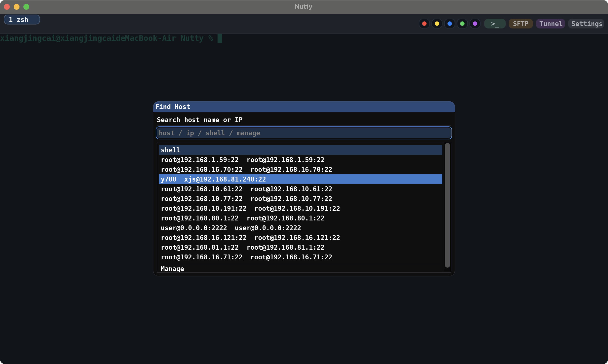Pick the yellow theme color dot

(437, 24)
